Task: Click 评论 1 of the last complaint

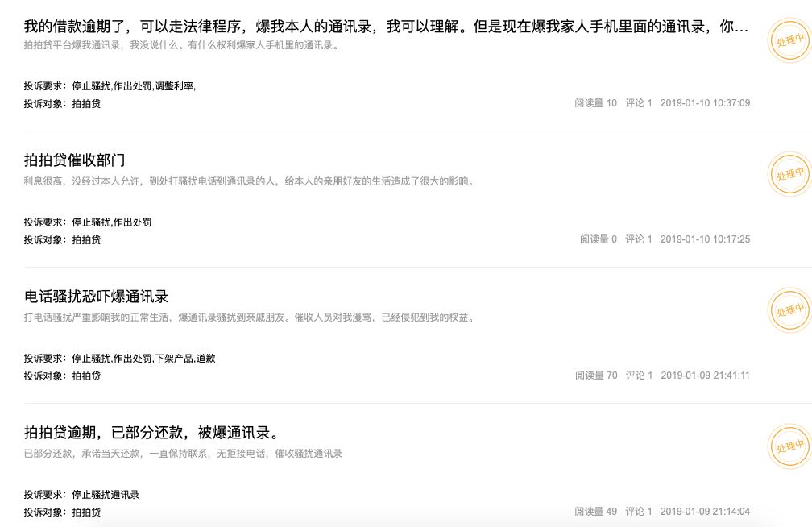Action: [x=637, y=511]
